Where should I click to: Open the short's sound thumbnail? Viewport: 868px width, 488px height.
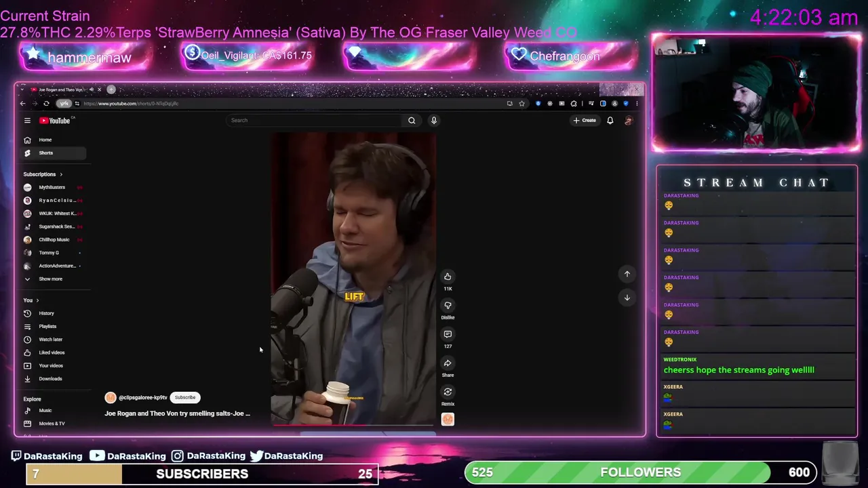coord(448,420)
